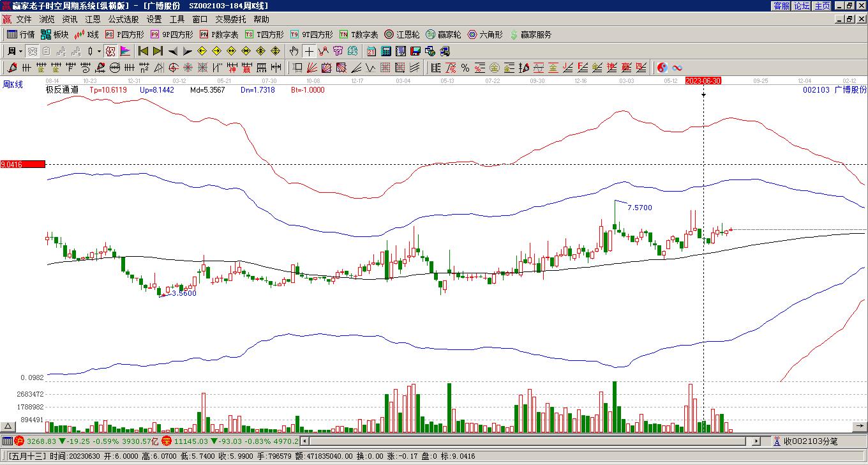Image resolution: width=868 pixels, height=465 pixels.
Task: Click the 2023-06-30 date marker
Action: 703,80
